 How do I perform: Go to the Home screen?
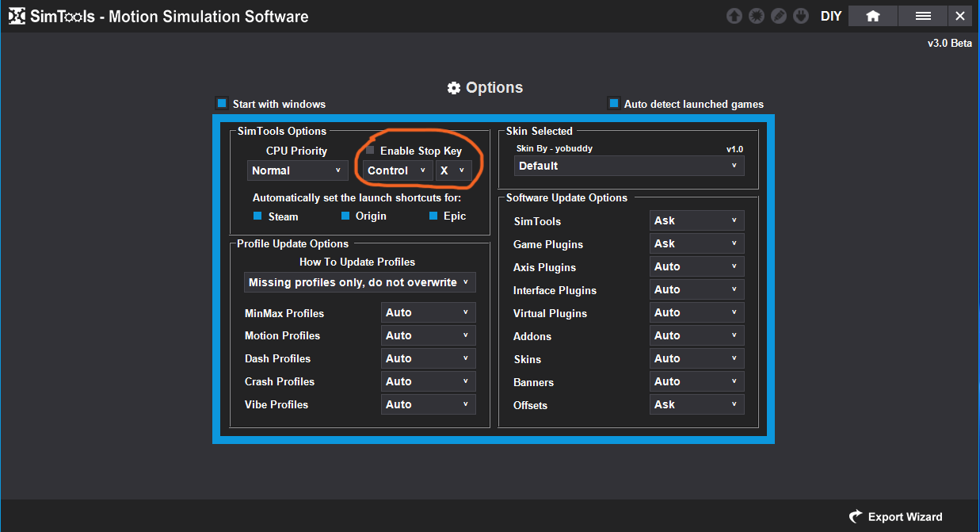tap(873, 16)
